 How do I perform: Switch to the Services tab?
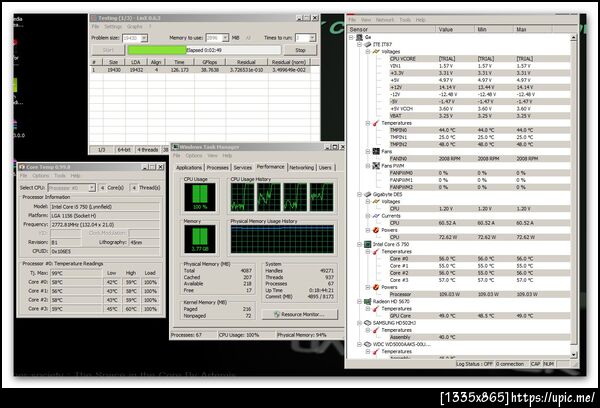(x=243, y=168)
